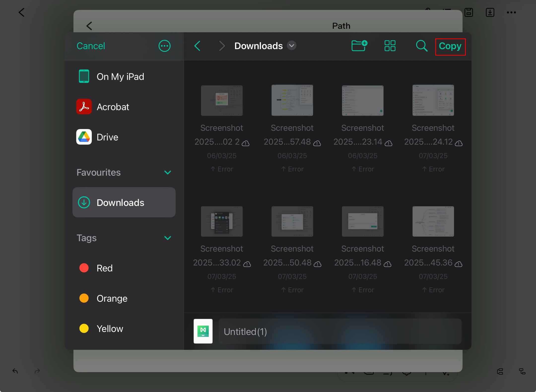This screenshot has width=536, height=392.
Task: Select On My iPad location
Action: point(120,77)
